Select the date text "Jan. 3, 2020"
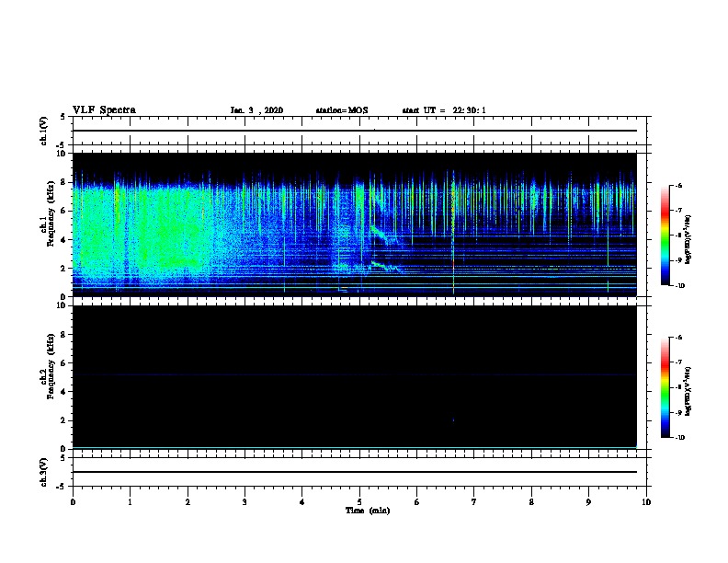728x563 pixels. tap(256, 110)
